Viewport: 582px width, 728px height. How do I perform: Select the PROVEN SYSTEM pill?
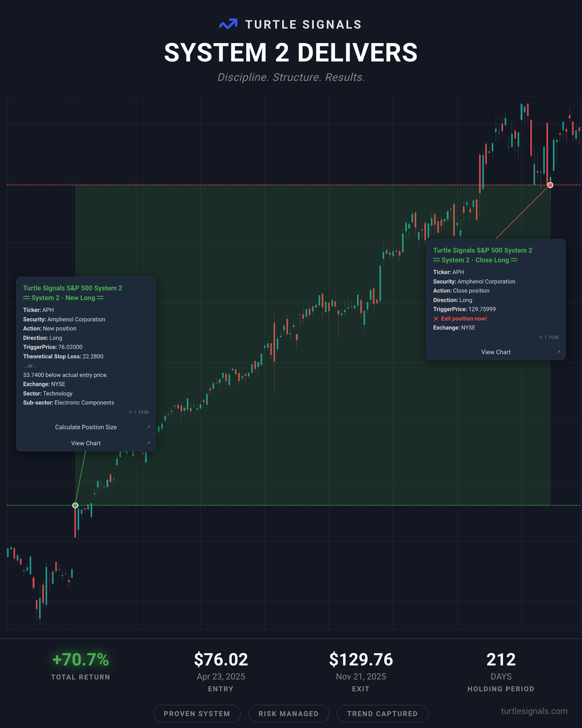tap(197, 713)
